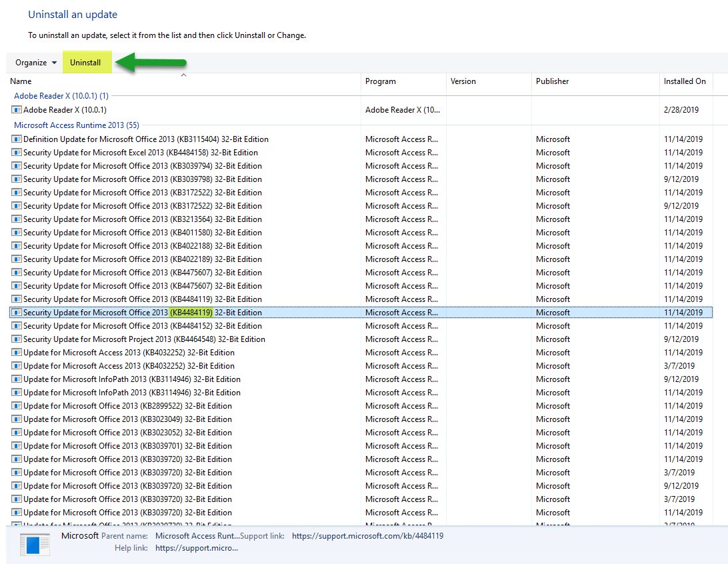
Task: Select the icon next to Update KB2899522
Action: [x=16, y=406]
